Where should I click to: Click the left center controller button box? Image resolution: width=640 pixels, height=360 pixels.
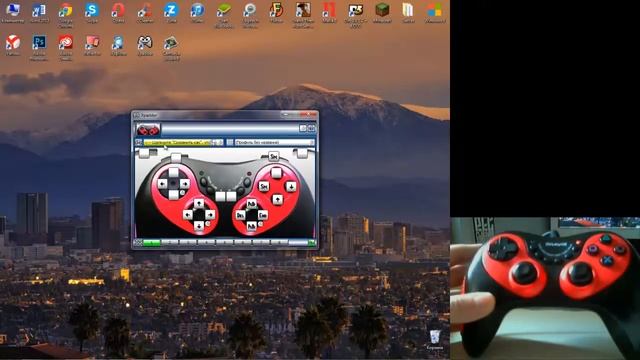[x=220, y=196]
